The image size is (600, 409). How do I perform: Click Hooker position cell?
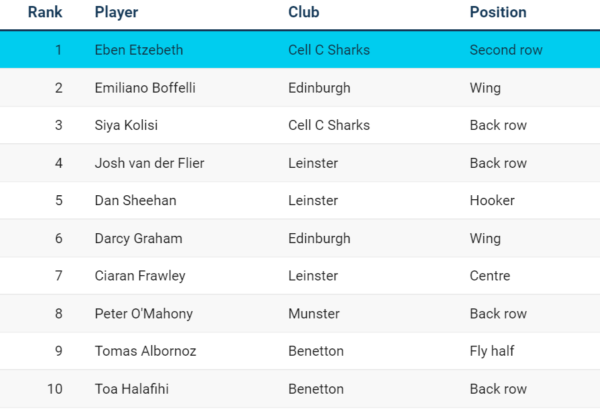[x=492, y=200]
